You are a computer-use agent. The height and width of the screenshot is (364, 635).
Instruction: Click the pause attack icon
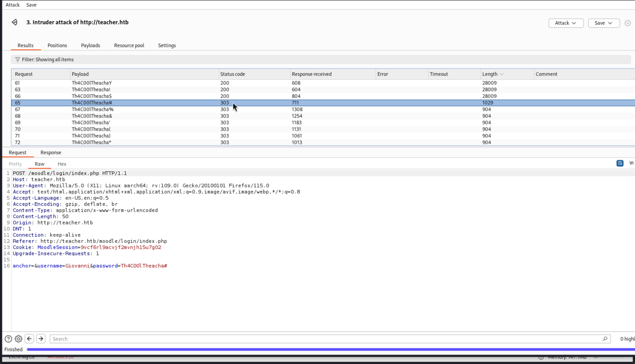pos(627,23)
